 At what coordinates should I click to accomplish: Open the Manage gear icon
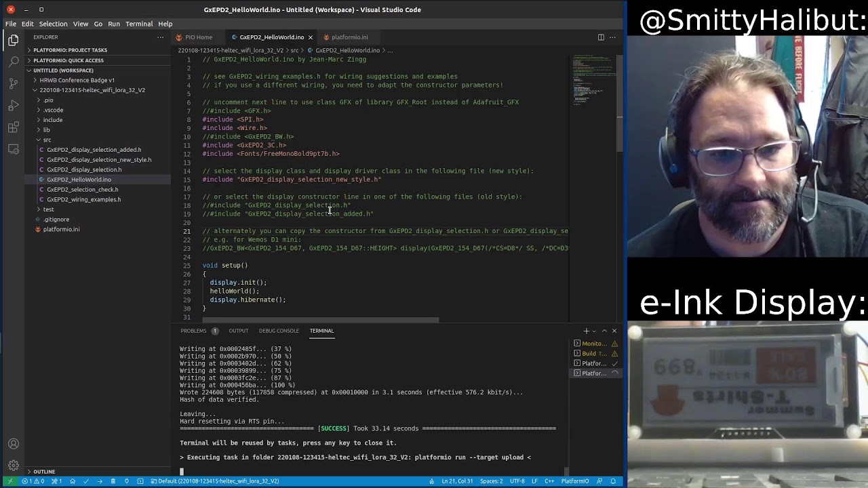(14, 466)
